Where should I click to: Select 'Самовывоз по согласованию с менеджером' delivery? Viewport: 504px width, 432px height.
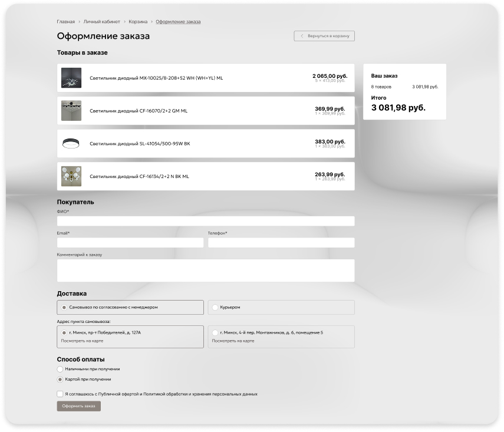64,307
